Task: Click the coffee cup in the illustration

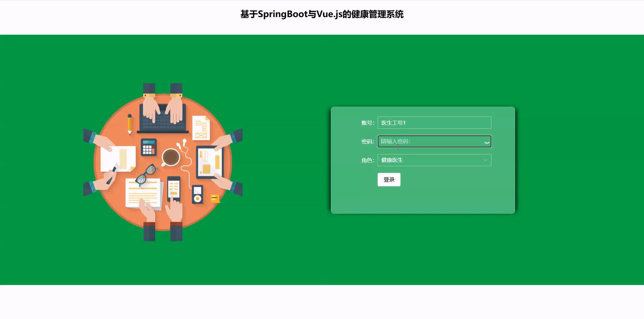Action: (x=171, y=157)
